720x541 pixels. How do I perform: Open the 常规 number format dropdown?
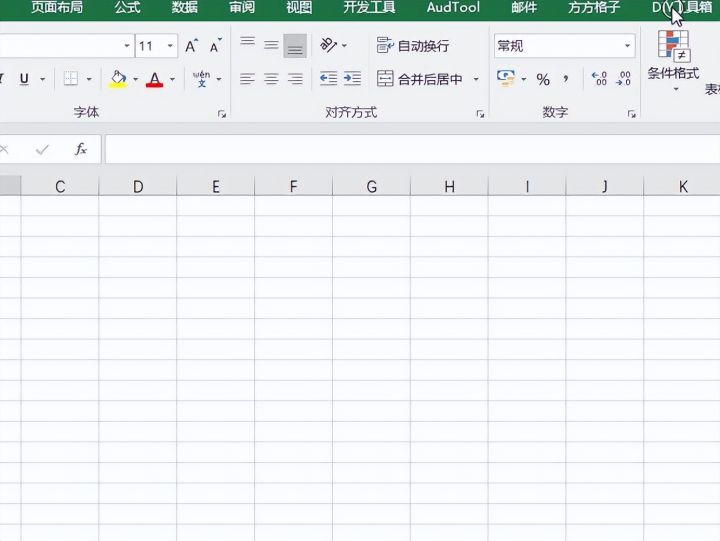[x=627, y=45]
